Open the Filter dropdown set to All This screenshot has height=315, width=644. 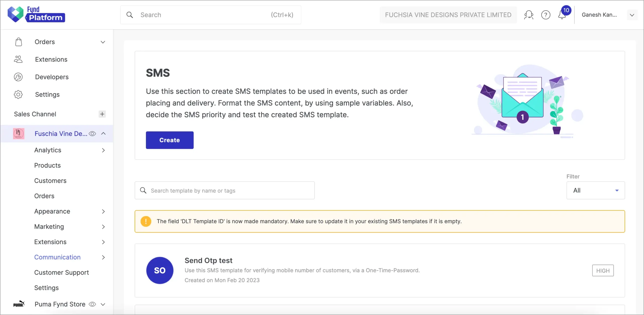point(596,190)
